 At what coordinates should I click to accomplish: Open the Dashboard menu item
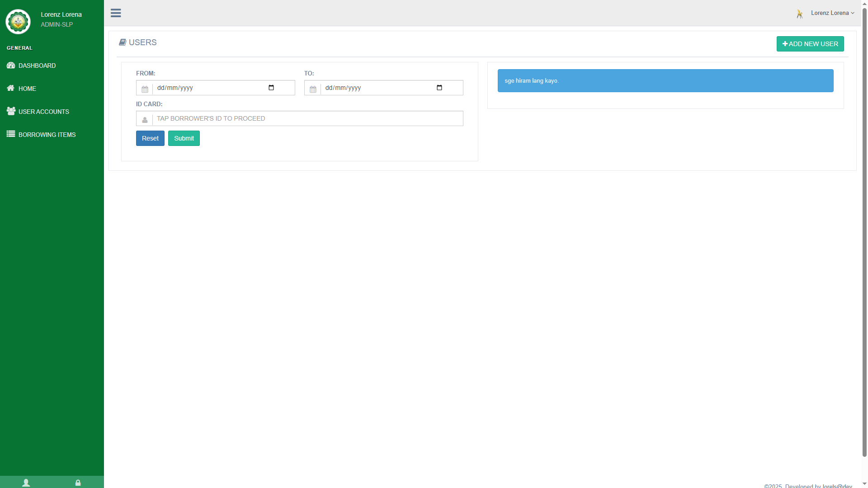[37, 66]
